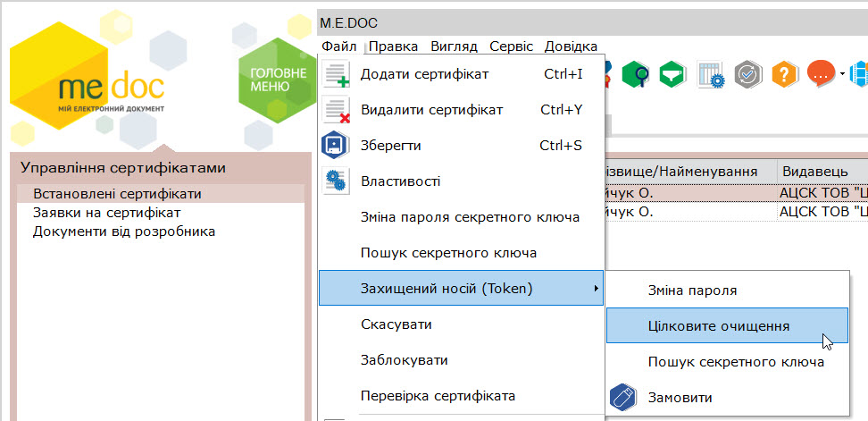Expand Захищений носій (Token) submenu
The width and height of the screenshot is (868, 421).
point(461,288)
